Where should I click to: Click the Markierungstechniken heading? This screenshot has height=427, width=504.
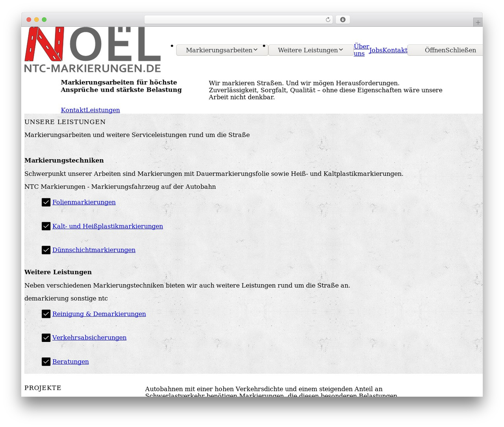click(x=64, y=161)
